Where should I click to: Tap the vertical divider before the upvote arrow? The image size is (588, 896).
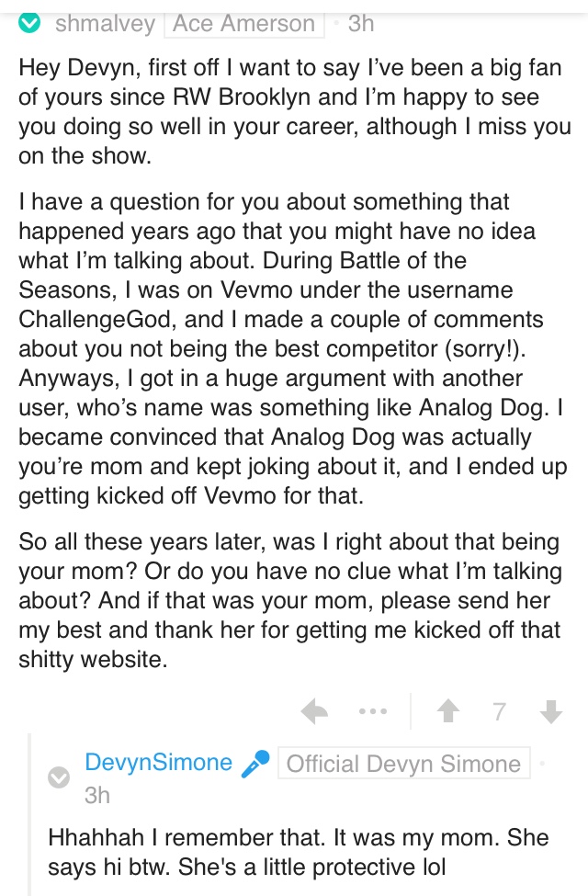[411, 711]
